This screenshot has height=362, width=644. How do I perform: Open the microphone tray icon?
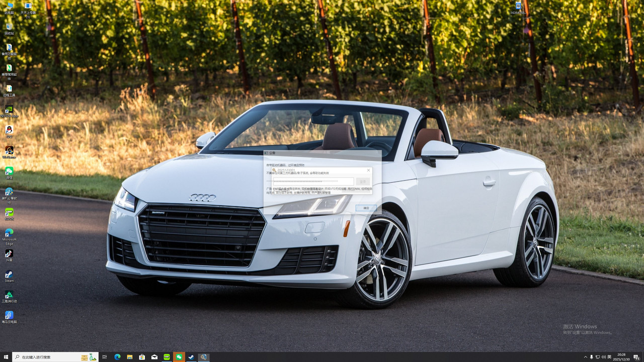click(591, 357)
